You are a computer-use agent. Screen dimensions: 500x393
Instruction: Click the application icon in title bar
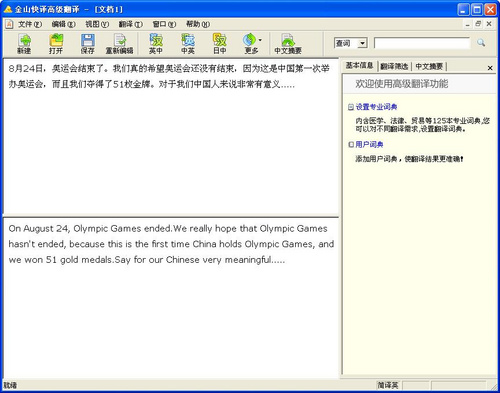coord(8,9)
